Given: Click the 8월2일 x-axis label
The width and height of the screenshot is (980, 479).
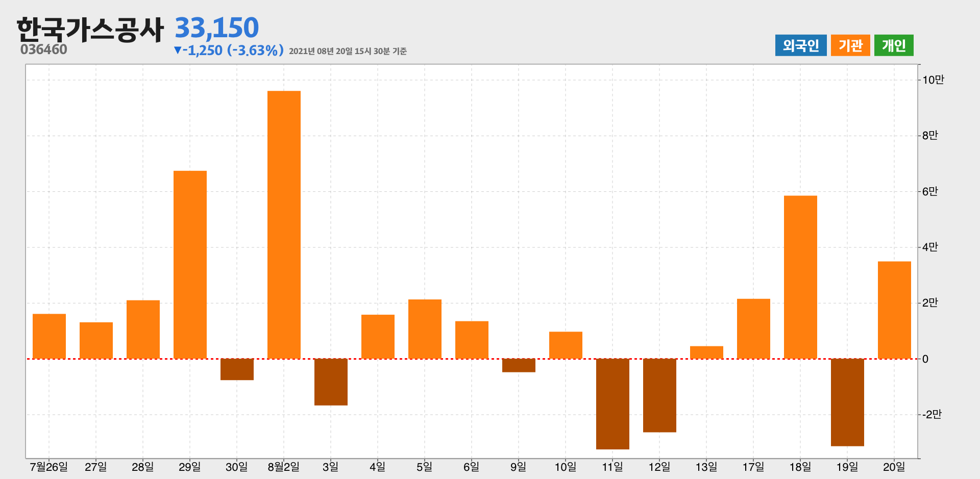Looking at the screenshot, I should (284, 467).
